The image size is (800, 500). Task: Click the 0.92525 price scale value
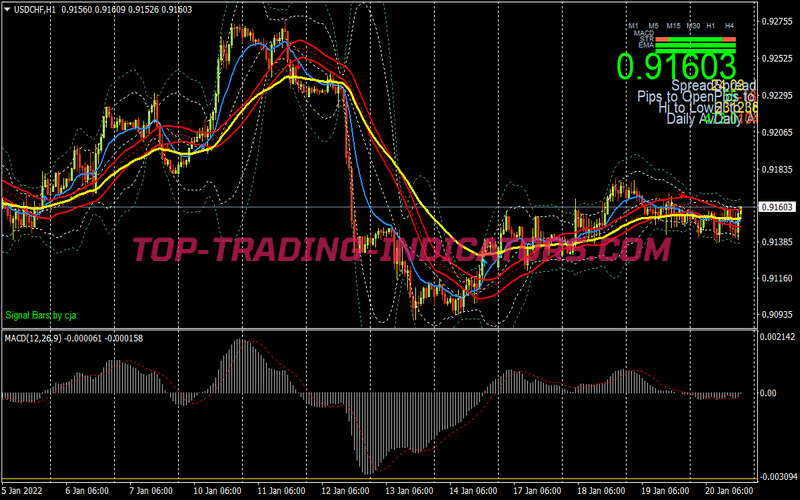click(x=777, y=59)
